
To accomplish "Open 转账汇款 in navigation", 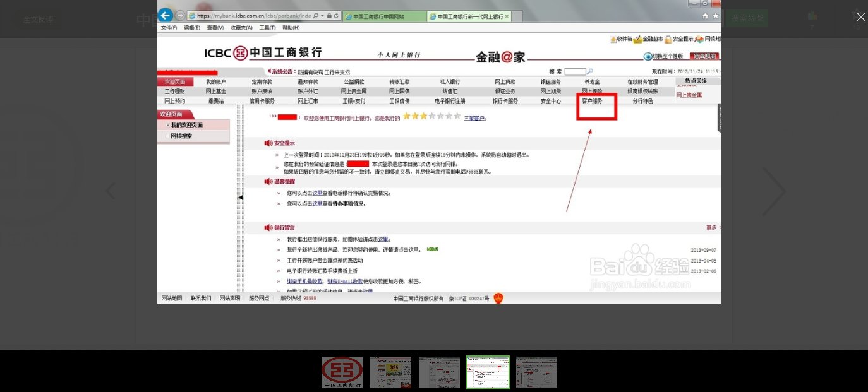I will [x=399, y=82].
